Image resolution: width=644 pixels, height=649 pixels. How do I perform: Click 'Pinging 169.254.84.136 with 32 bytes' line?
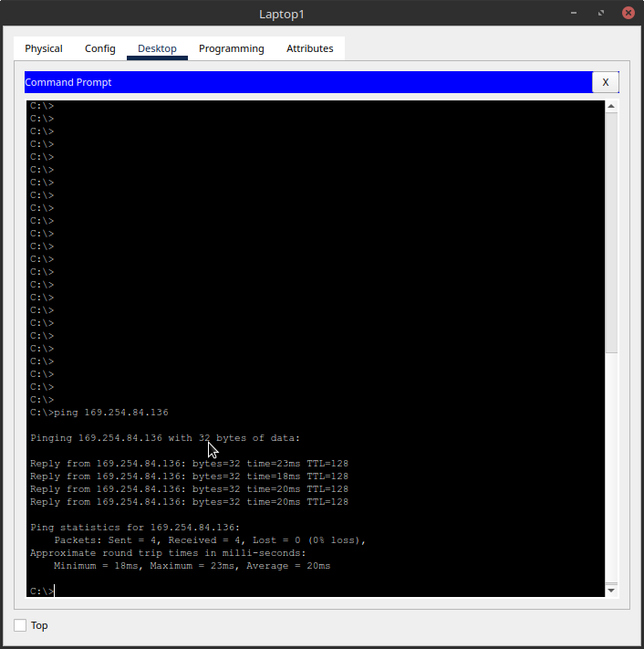tap(165, 438)
